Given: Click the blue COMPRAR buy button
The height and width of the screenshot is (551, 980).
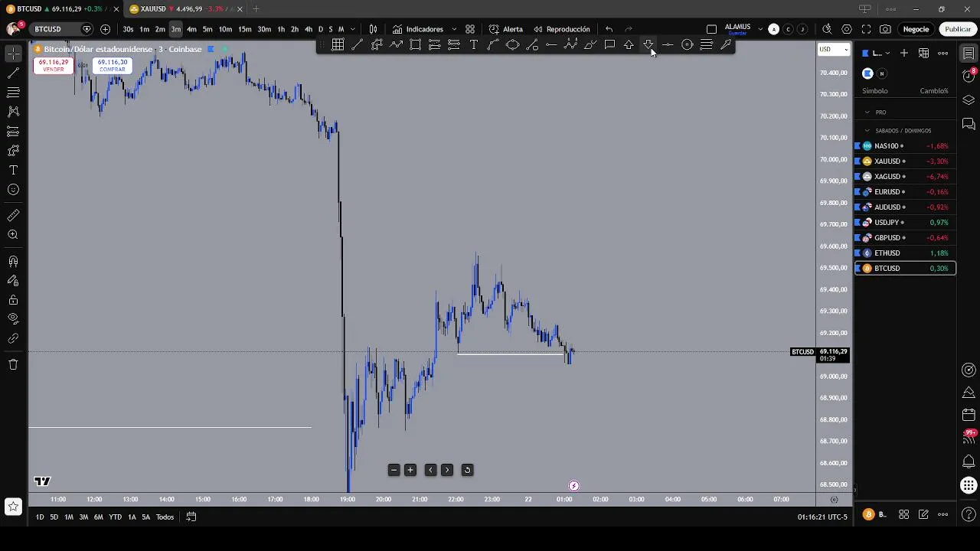Looking at the screenshot, I should tap(112, 66).
